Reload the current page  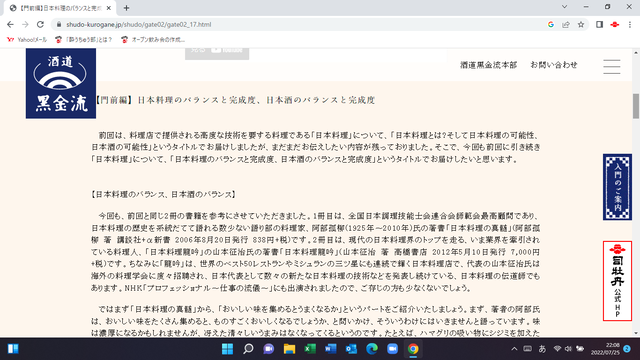[40, 24]
